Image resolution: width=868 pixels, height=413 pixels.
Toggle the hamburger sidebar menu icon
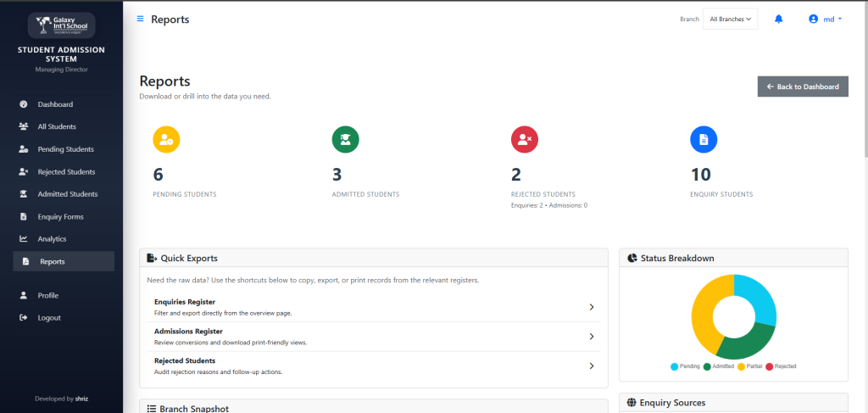pyautogui.click(x=140, y=19)
